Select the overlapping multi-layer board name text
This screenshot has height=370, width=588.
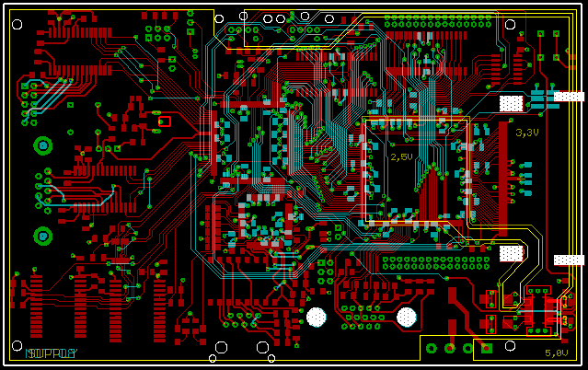(x=51, y=353)
